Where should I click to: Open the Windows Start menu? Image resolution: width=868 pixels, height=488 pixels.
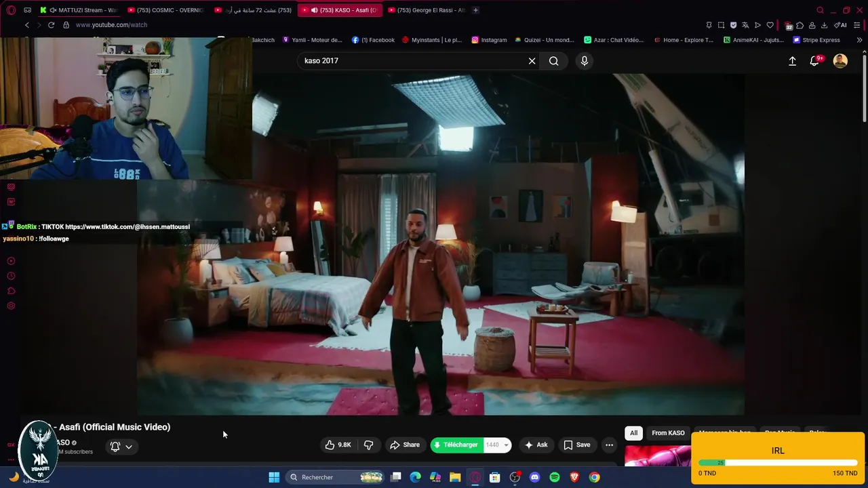pos(274,477)
